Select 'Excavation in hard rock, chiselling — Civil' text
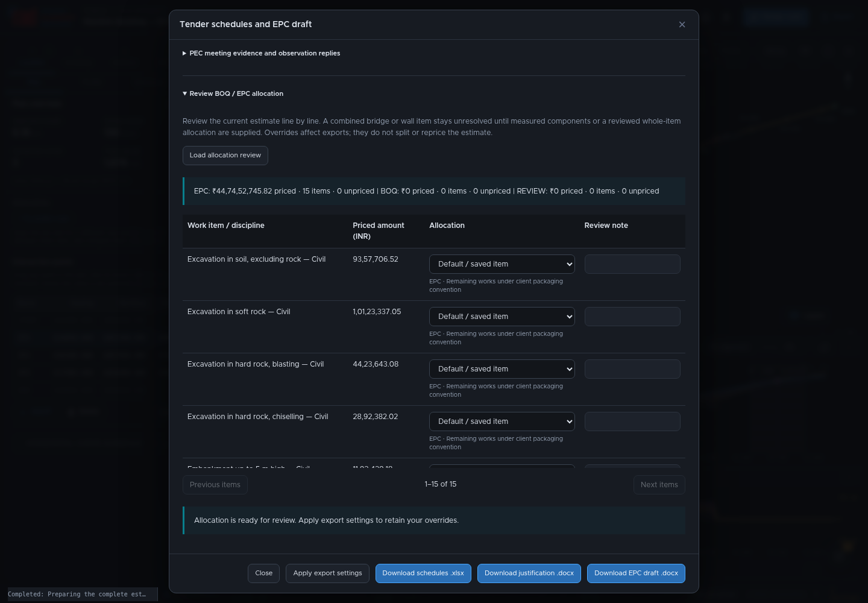The width and height of the screenshot is (868, 603). point(258,417)
